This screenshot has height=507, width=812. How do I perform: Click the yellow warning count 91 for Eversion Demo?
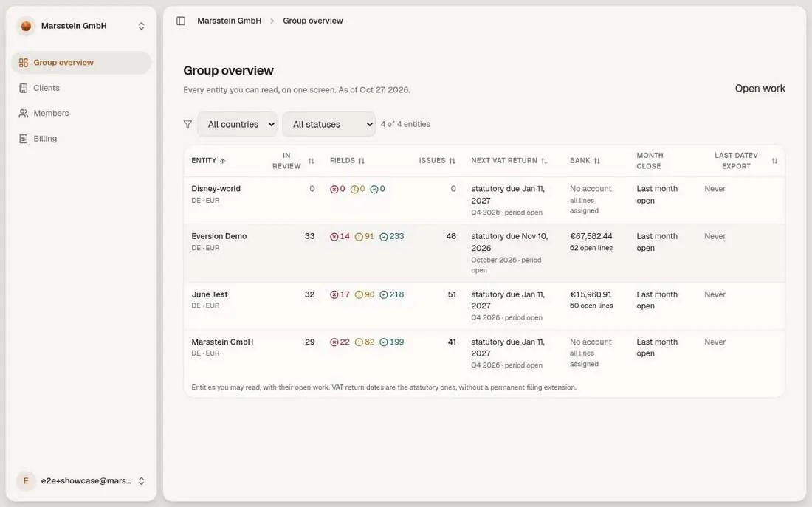365,237
